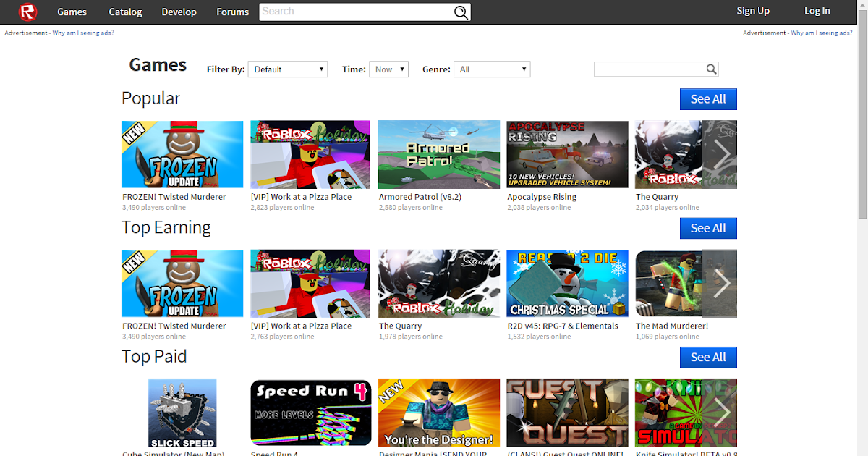Open Work at a Pizza Place thumbnail in Top Earning
Viewport: 868px width, 456px height.
point(310,284)
